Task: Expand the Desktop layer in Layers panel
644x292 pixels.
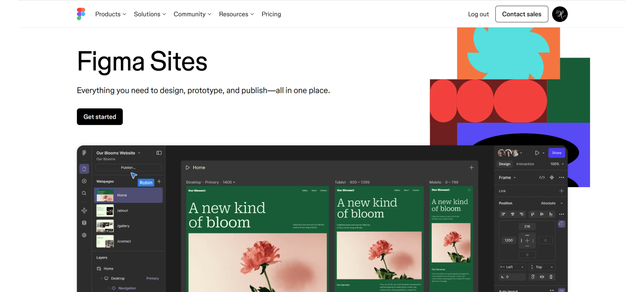Action: [x=101, y=278]
